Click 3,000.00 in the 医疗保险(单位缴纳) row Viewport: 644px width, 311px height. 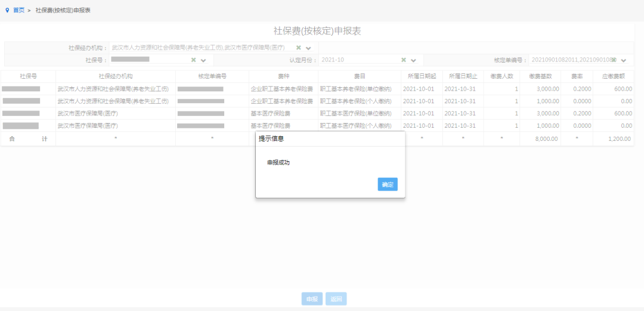[547, 113]
